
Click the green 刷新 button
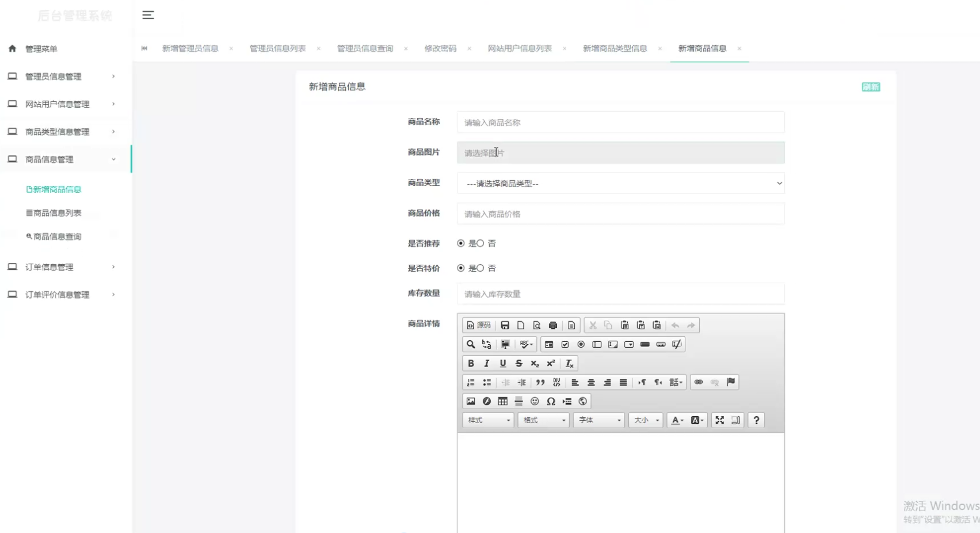pyautogui.click(x=871, y=87)
